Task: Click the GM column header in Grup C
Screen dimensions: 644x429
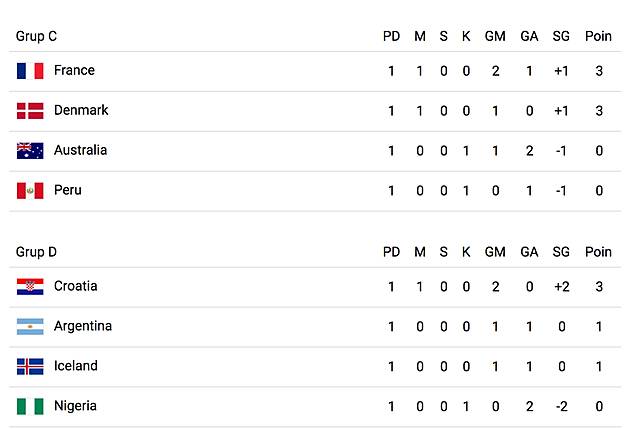Action: (495, 36)
